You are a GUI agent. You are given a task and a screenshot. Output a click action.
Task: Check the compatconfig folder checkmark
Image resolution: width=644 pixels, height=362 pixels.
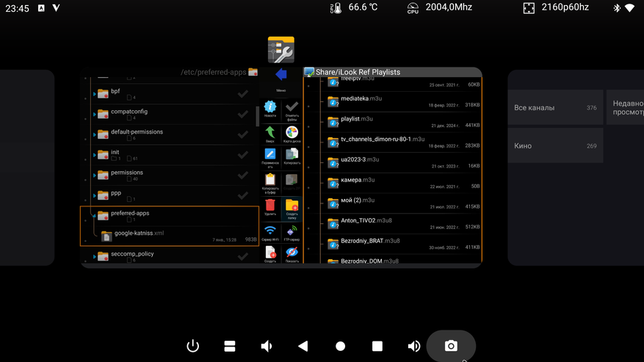tap(243, 114)
